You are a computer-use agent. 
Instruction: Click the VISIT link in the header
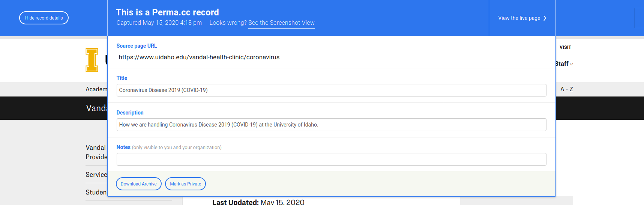[565, 47]
